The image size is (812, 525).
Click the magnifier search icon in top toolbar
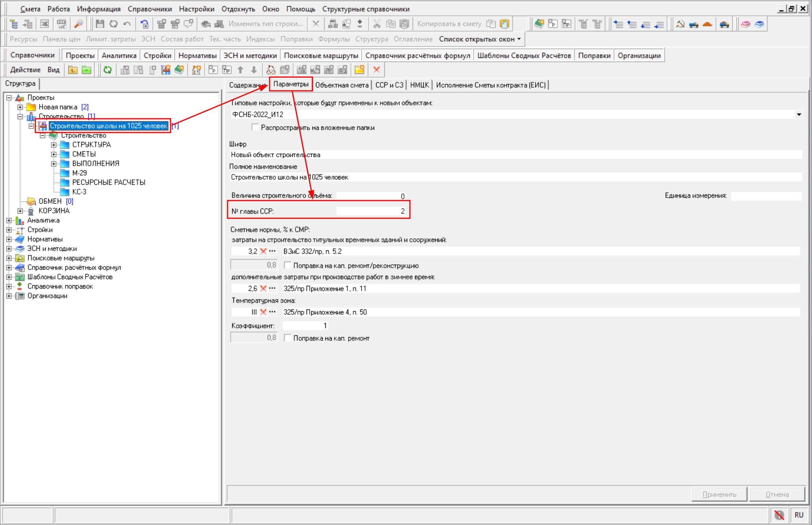click(x=79, y=24)
